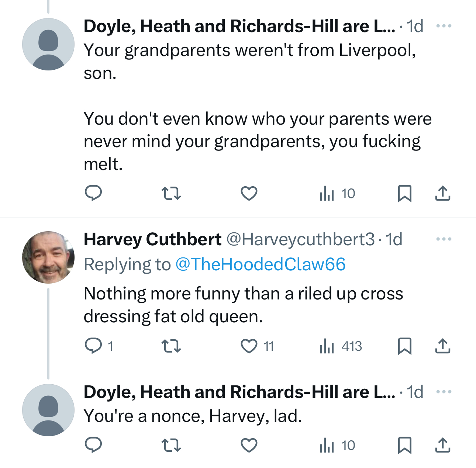Bookmark the Liverpool grandparents tweet

point(405,193)
